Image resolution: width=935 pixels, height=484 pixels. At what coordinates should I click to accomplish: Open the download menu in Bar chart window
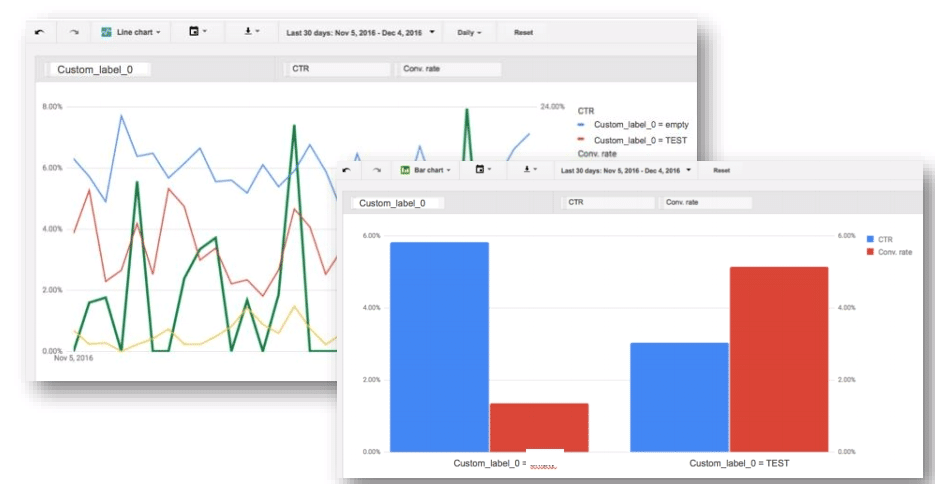530,170
